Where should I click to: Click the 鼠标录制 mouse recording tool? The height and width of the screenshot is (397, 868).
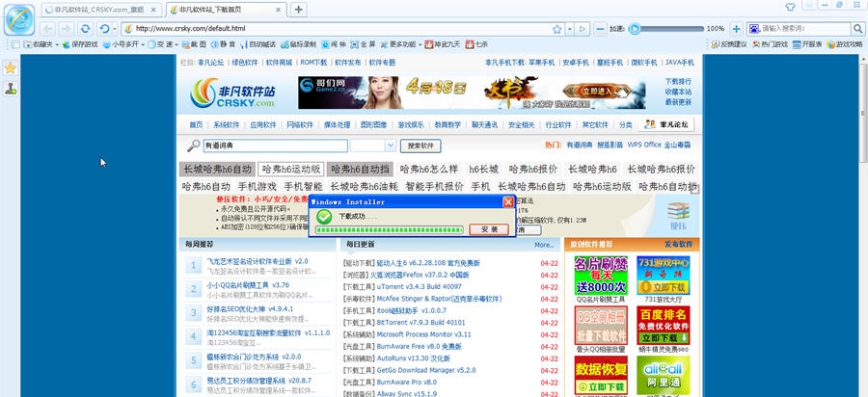click(298, 44)
